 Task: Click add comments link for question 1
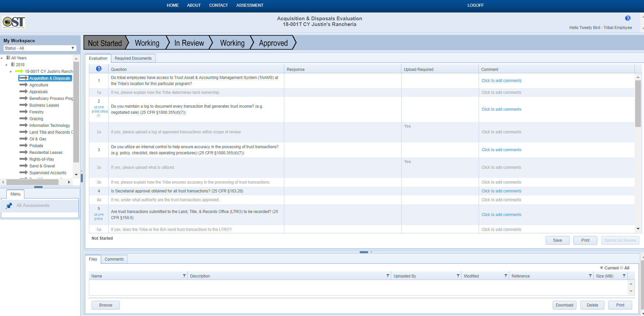[x=501, y=81]
